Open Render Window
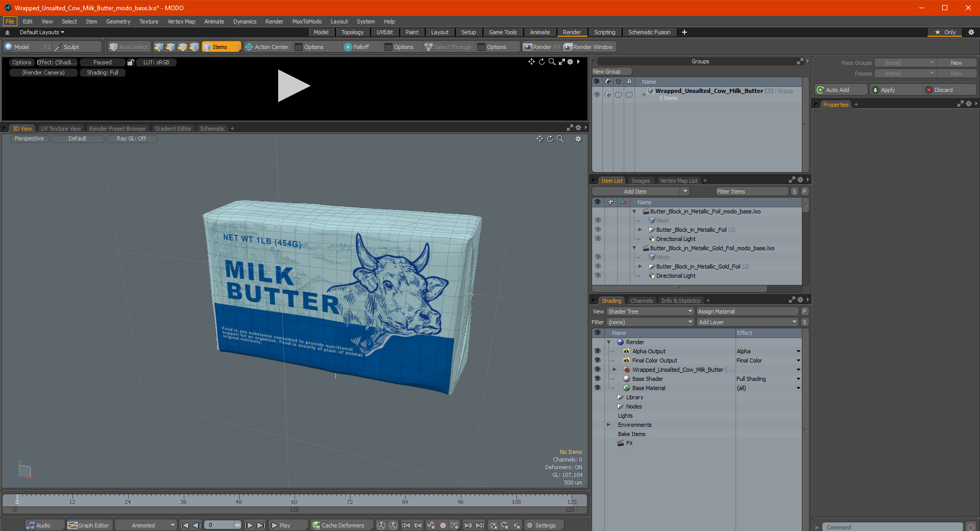Viewport: 980px width, 531px height. [589, 47]
